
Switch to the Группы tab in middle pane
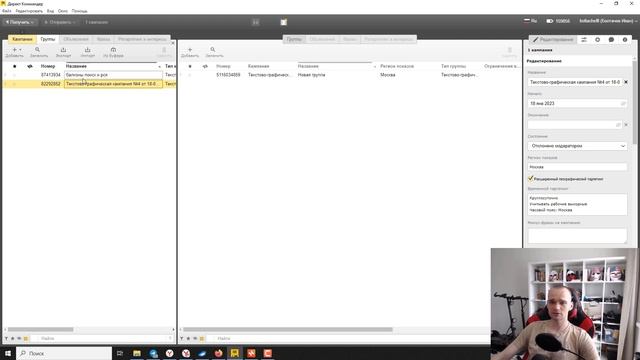294,39
